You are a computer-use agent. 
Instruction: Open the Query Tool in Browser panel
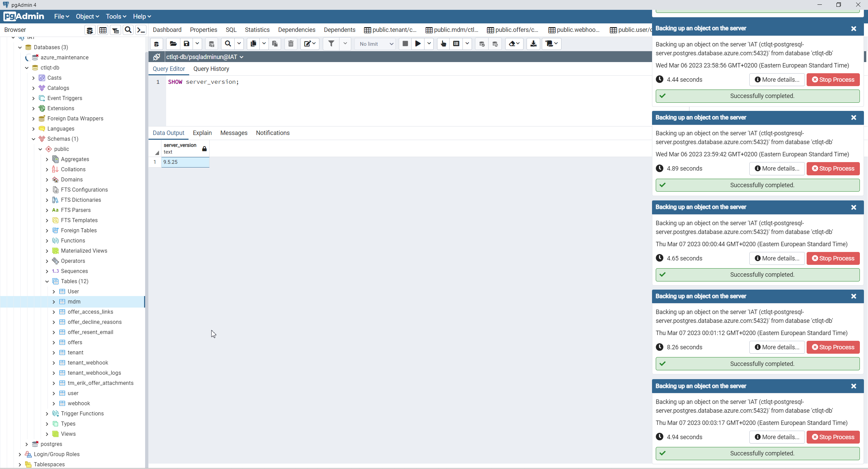90,30
